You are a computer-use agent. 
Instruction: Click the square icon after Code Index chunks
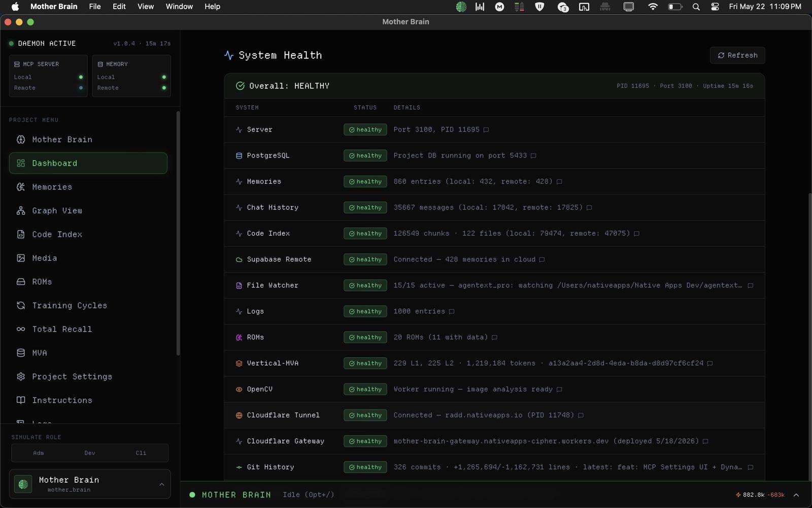click(636, 233)
